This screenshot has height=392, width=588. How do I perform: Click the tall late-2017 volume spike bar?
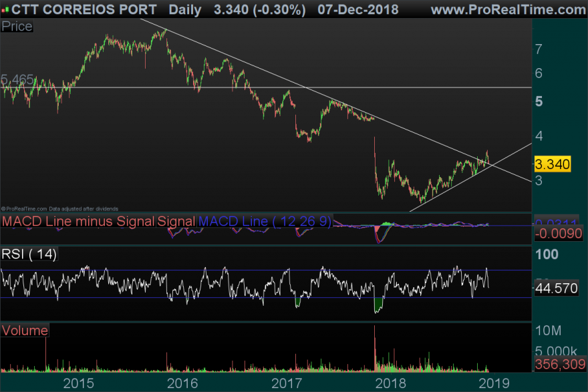tap(374, 349)
